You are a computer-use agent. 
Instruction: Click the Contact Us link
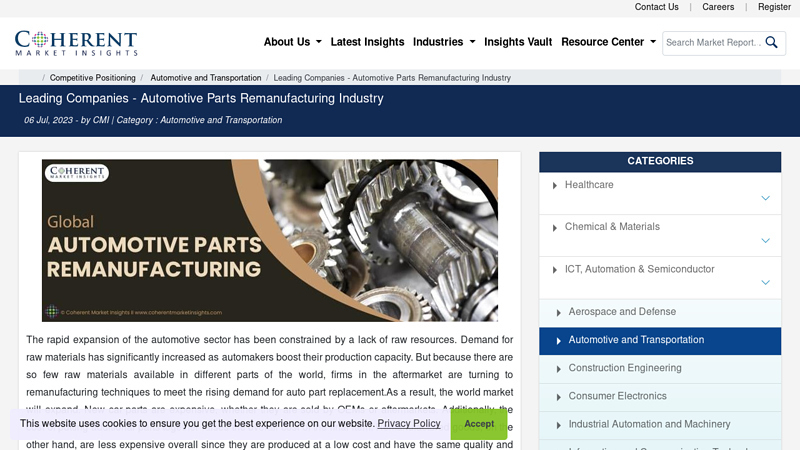pos(656,7)
